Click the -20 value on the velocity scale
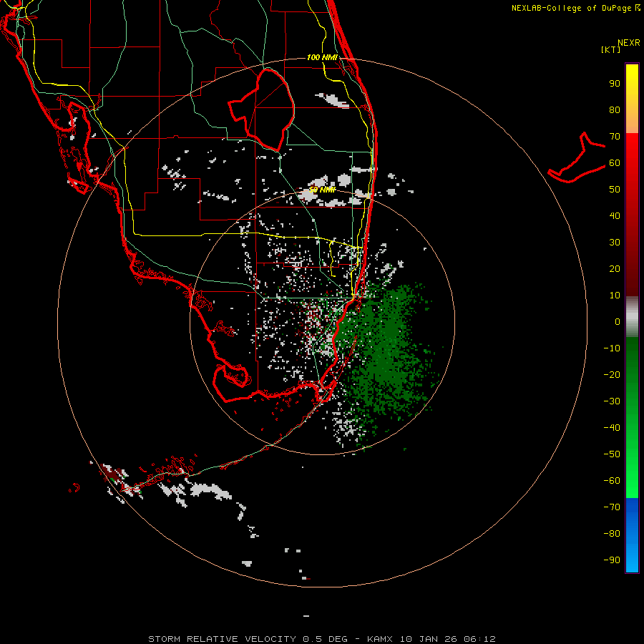Image resolution: width=644 pixels, height=644 pixels. click(612, 375)
